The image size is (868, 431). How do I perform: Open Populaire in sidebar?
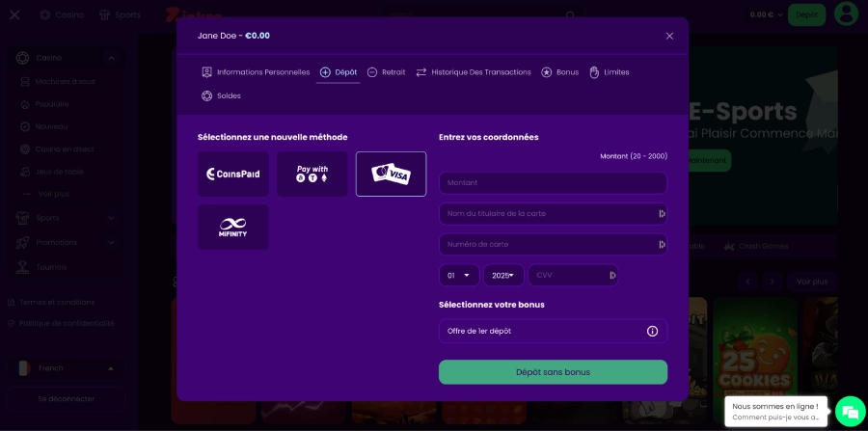tap(44, 104)
